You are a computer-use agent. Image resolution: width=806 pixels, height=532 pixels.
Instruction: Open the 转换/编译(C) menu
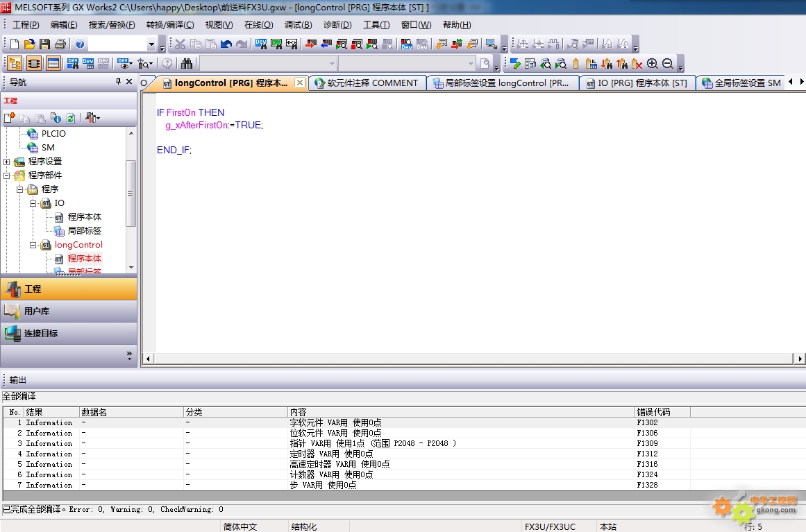click(x=170, y=25)
